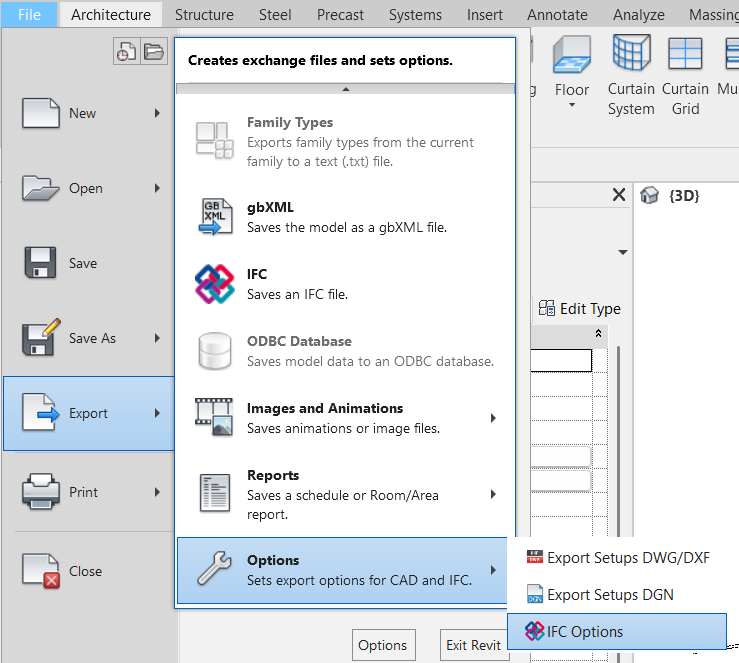Image resolution: width=739 pixels, height=663 pixels.
Task: Expand the Export submenu arrow
Action: point(157,413)
